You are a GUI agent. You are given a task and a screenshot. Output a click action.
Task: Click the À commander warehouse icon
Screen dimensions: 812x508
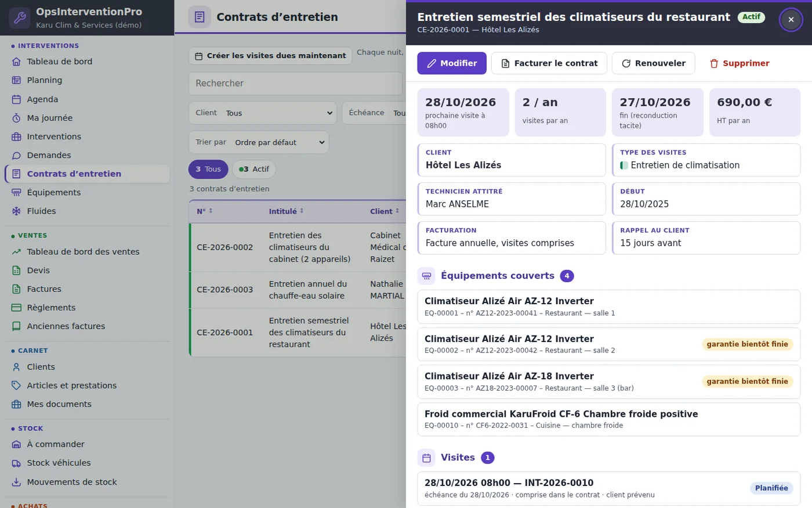[x=16, y=444]
